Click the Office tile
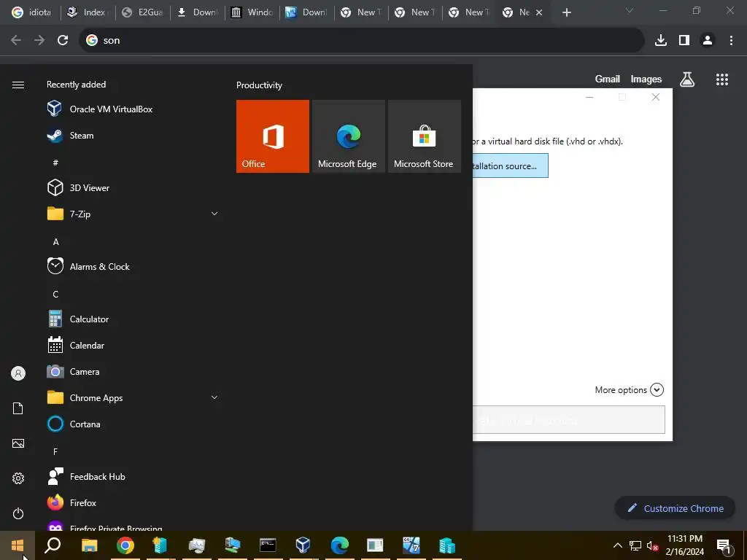Viewport: 747px width, 560px height. pyautogui.click(x=273, y=136)
